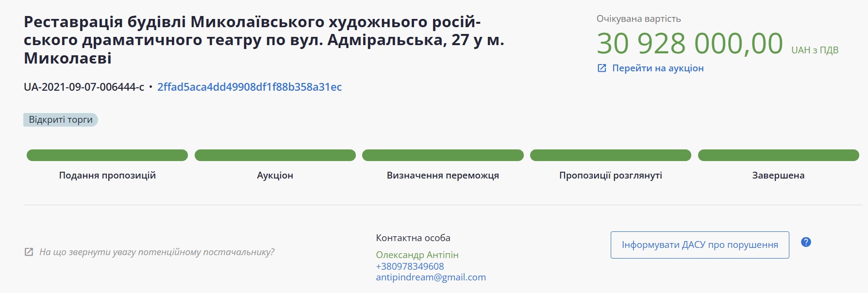Click the Очікувана вартість label
Screen dimensions: 868x293
tap(638, 19)
